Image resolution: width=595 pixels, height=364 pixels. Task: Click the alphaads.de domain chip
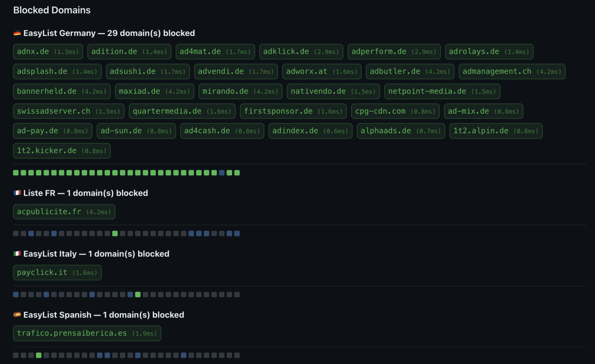(x=401, y=131)
